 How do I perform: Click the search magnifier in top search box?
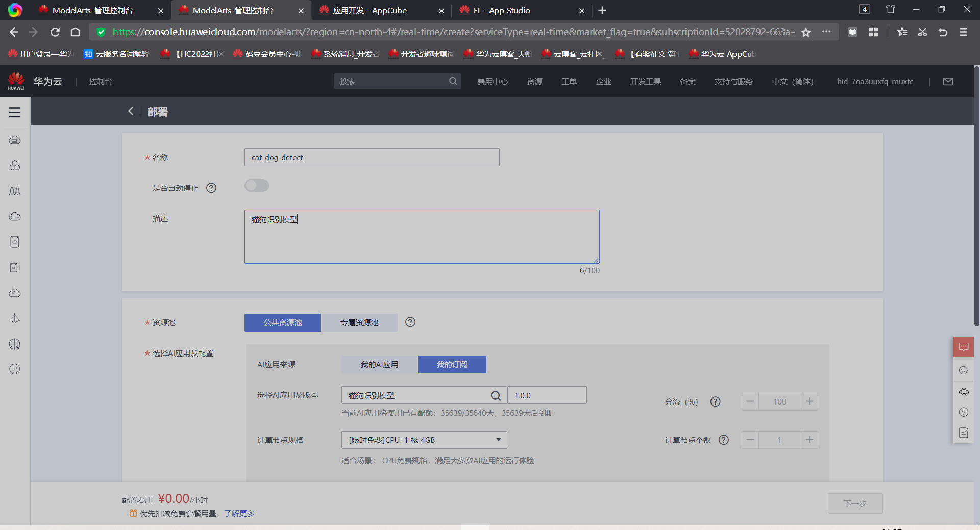coord(453,81)
